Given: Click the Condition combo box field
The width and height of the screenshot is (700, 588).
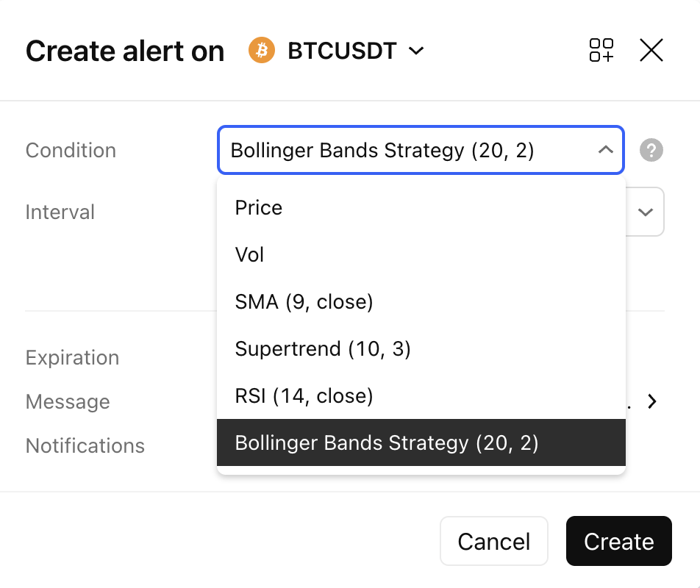Looking at the screenshot, I should 421,150.
